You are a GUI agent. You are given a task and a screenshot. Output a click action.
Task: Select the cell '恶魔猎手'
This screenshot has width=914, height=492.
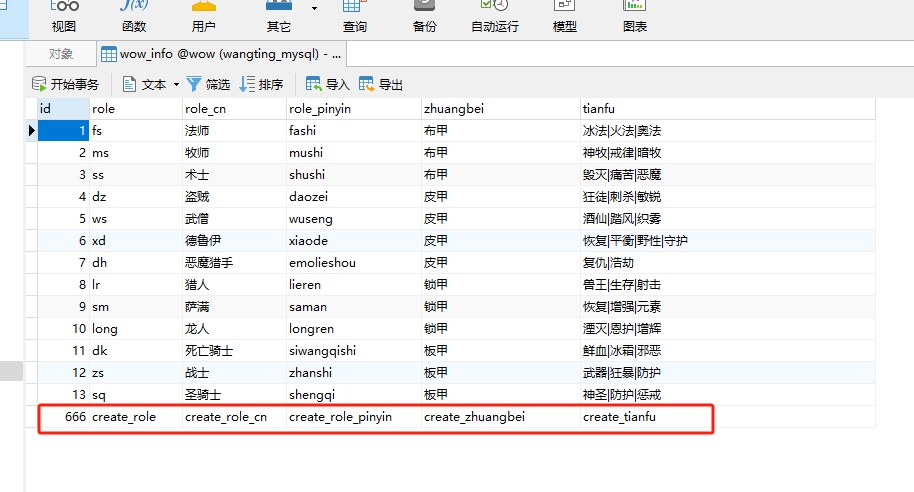point(234,263)
